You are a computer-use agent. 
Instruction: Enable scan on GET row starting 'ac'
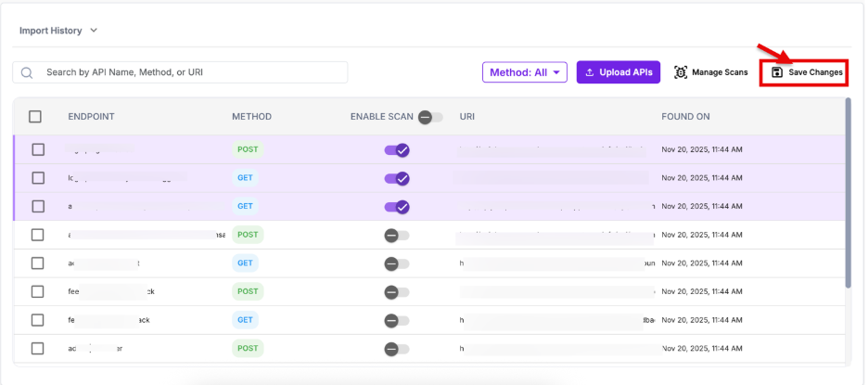[x=397, y=263]
